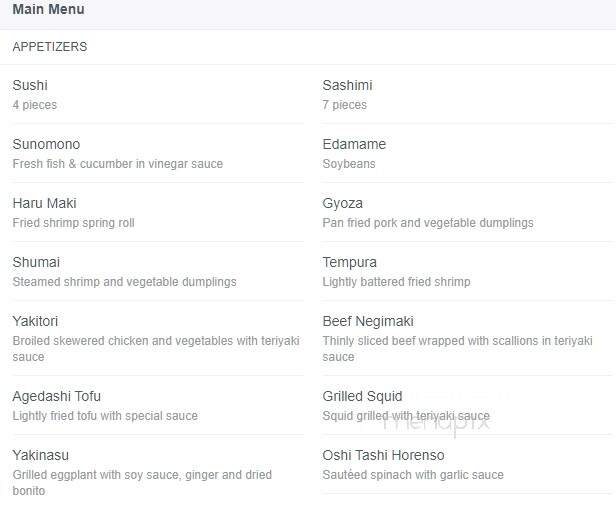Open the Main Menu heading
This screenshot has width=616, height=505.
pyautogui.click(x=48, y=9)
